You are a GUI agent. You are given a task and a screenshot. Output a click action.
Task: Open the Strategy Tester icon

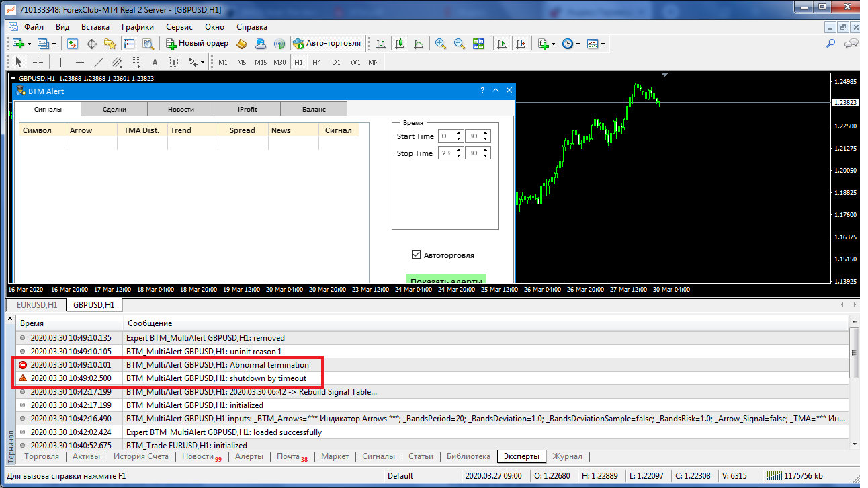click(x=147, y=44)
